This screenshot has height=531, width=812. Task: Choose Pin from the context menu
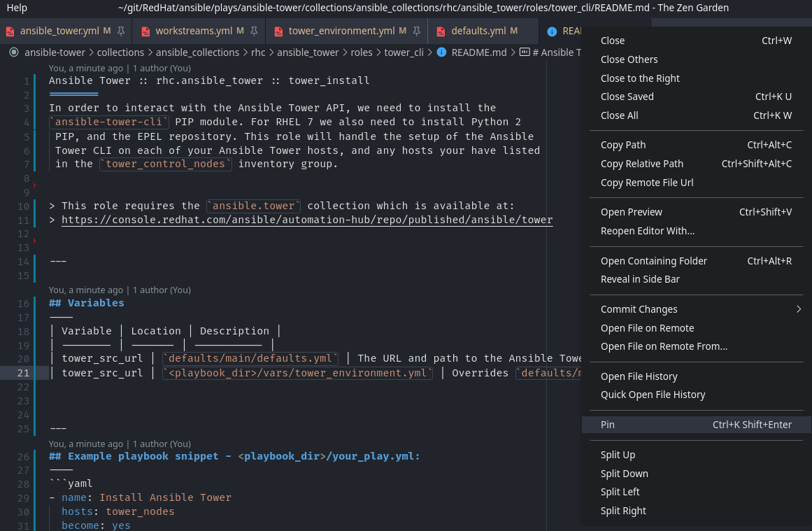(696, 425)
